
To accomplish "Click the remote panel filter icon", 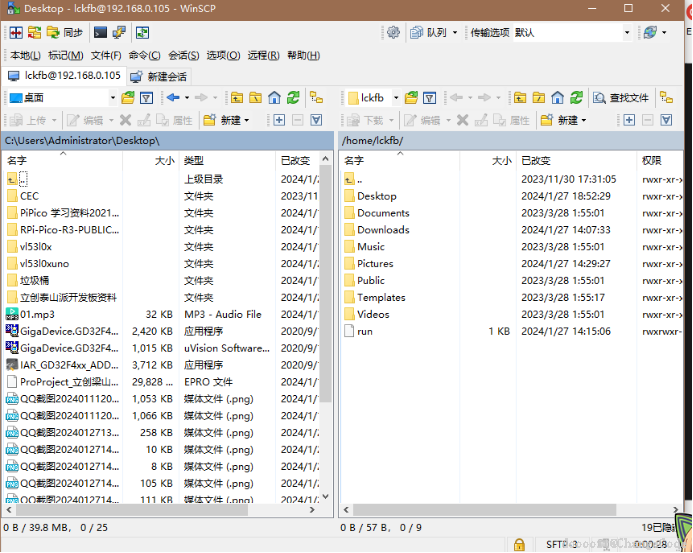I will point(430,98).
